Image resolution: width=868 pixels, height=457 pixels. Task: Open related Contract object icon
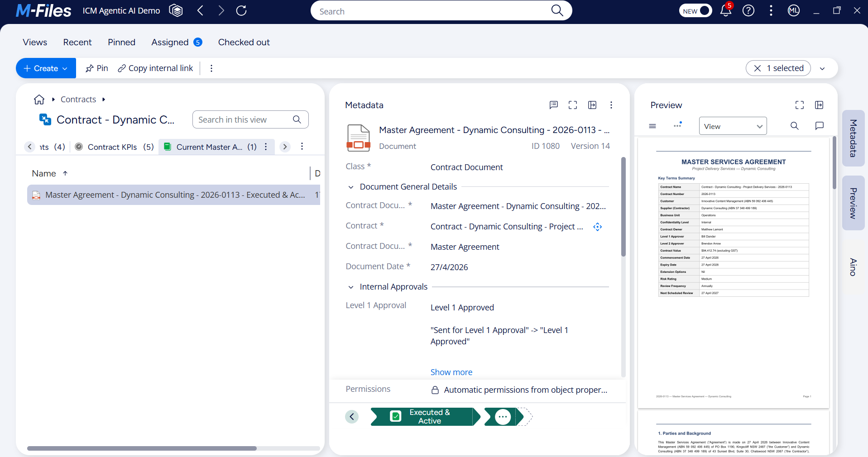point(598,227)
